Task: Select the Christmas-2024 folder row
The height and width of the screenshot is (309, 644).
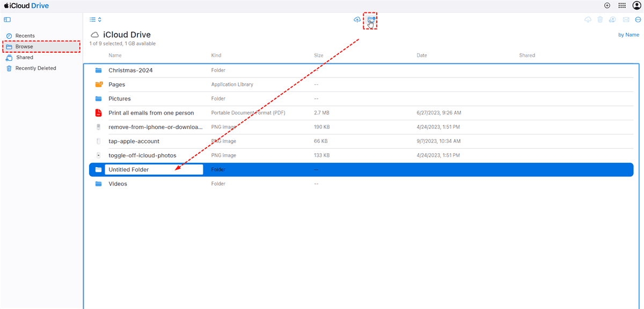Action: pos(361,70)
